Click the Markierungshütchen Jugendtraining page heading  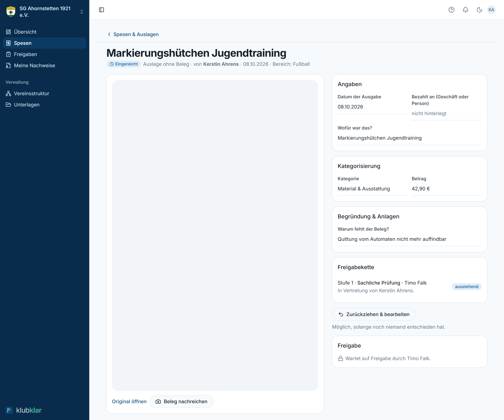[196, 53]
